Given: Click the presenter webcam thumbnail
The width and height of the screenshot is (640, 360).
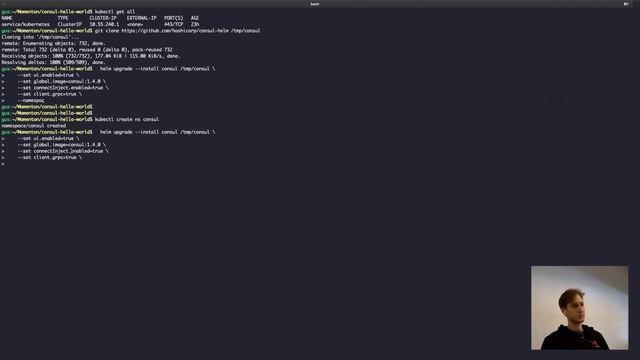Looking at the screenshot, I should click(580, 308).
